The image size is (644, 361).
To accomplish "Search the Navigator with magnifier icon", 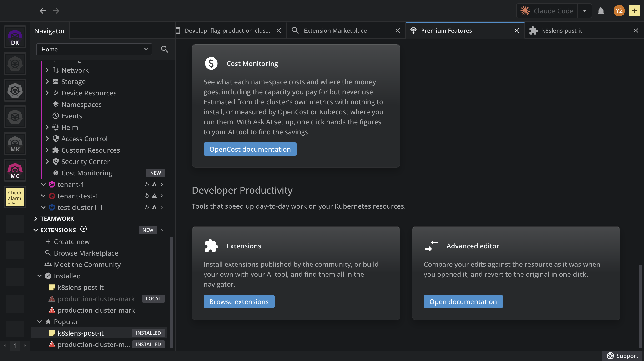I will click(x=165, y=49).
